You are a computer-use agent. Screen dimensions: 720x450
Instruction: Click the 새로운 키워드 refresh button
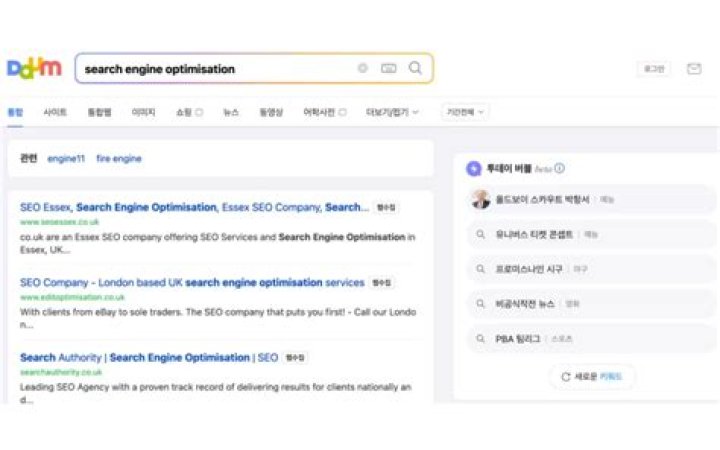pyautogui.click(x=592, y=377)
